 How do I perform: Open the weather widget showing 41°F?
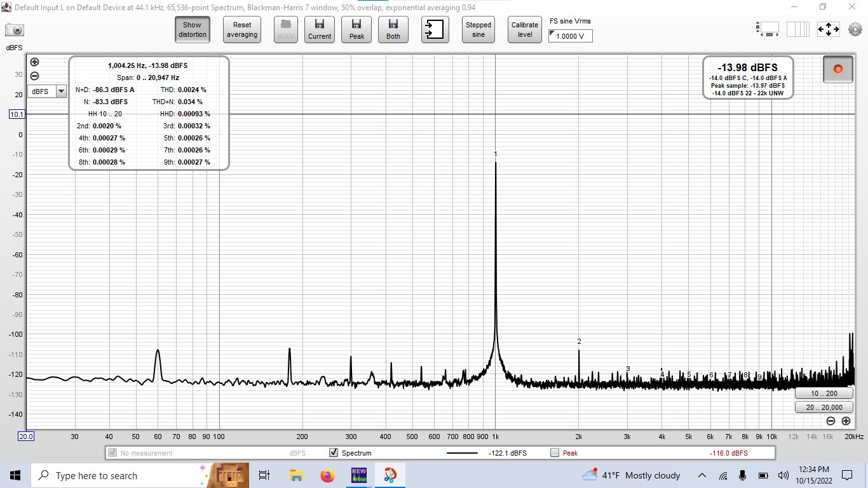631,475
